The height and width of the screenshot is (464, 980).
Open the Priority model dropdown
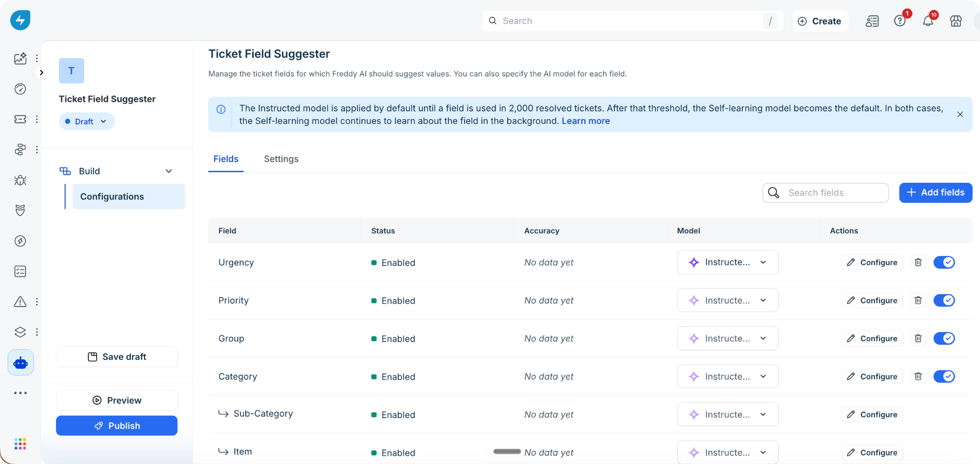(x=727, y=300)
